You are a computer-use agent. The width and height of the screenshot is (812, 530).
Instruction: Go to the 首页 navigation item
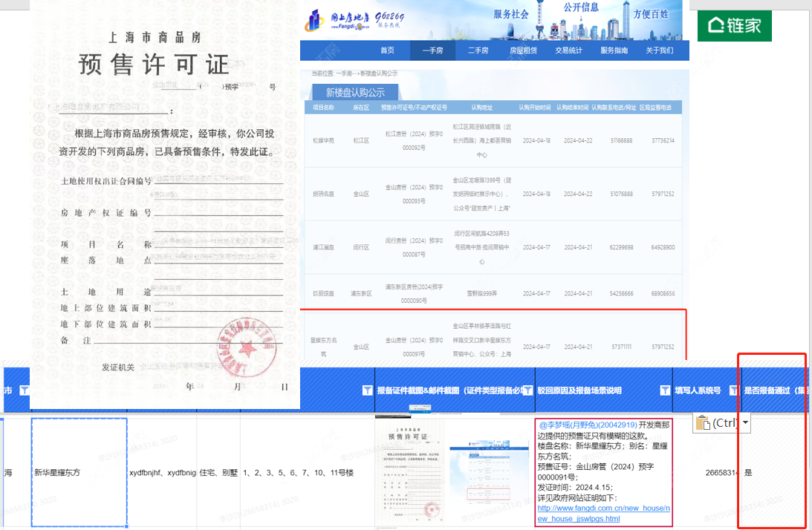pos(389,50)
